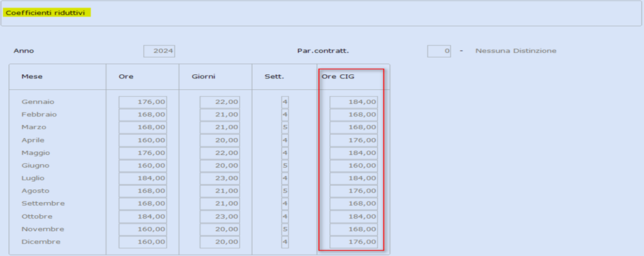Select the Sett. field for Agosto

click(285, 191)
